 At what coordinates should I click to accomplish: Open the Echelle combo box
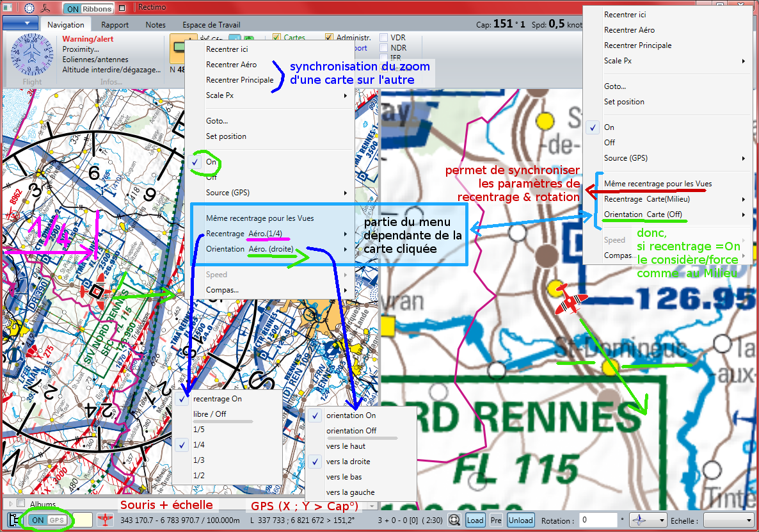728,520
